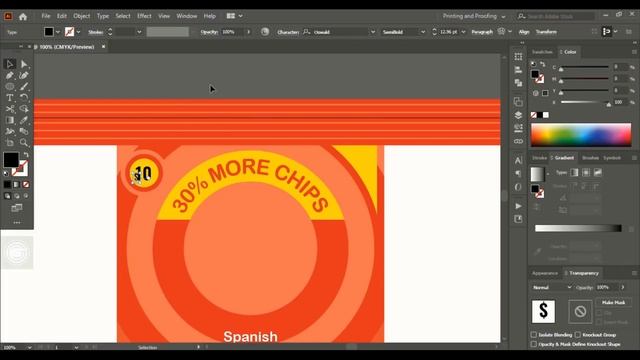Open the font size dropdown arrow
This screenshot has width=640, height=360.
pos(463,32)
